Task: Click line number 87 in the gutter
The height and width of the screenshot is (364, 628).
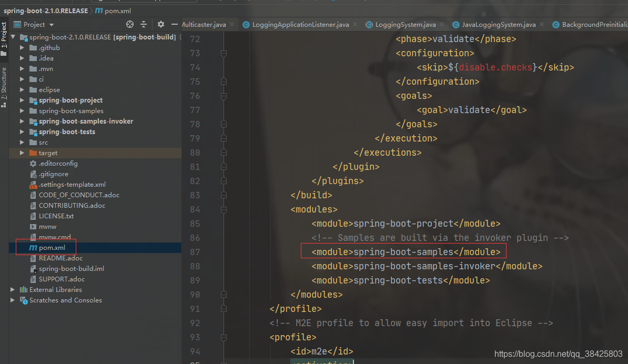Action: coord(195,252)
